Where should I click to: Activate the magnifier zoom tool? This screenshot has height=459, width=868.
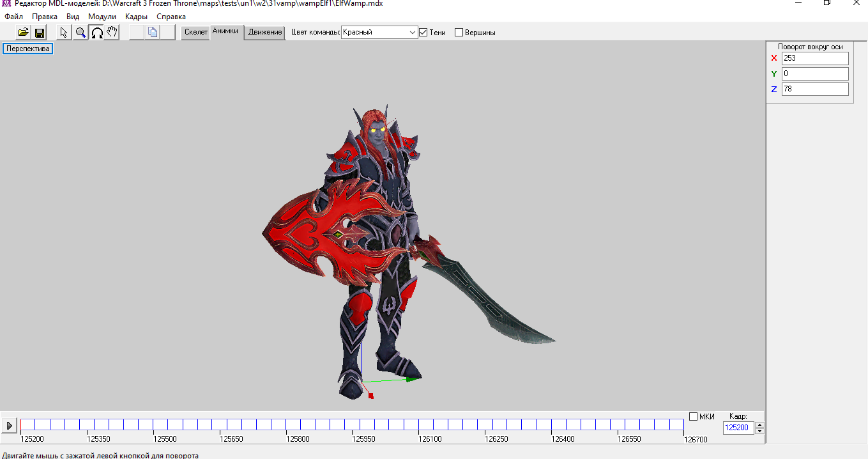[80, 33]
